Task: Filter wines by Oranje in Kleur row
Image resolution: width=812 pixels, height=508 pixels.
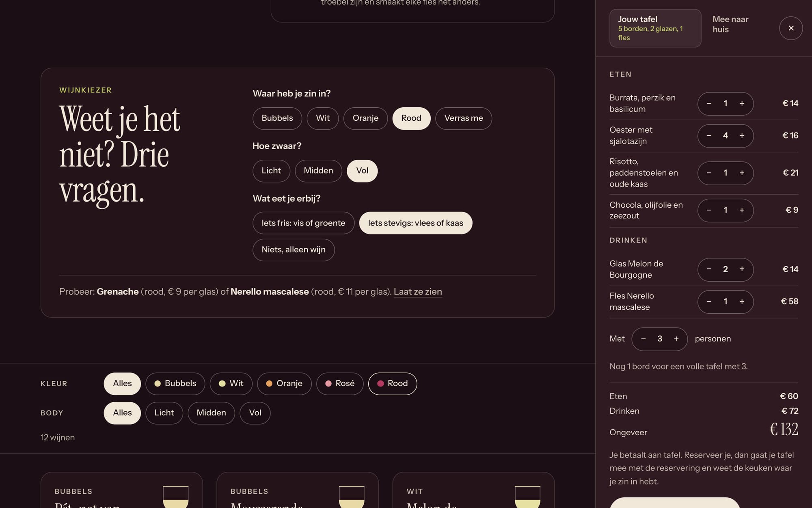Action: pyautogui.click(x=284, y=384)
